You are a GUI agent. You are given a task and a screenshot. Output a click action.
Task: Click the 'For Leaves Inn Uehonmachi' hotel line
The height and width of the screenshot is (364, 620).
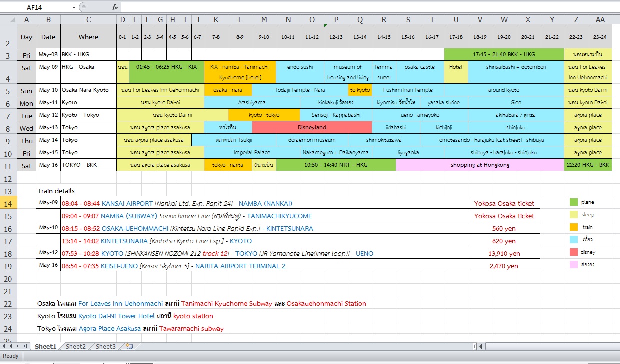coord(202,303)
